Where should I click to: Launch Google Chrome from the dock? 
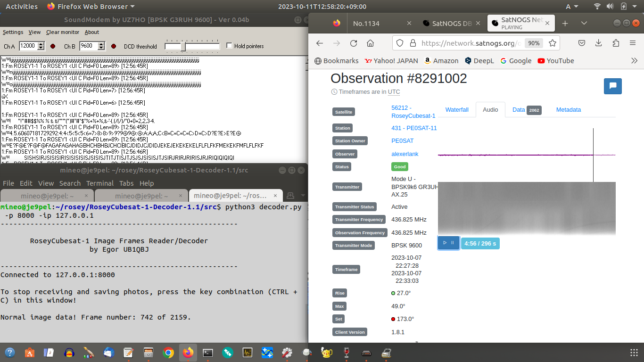168,353
